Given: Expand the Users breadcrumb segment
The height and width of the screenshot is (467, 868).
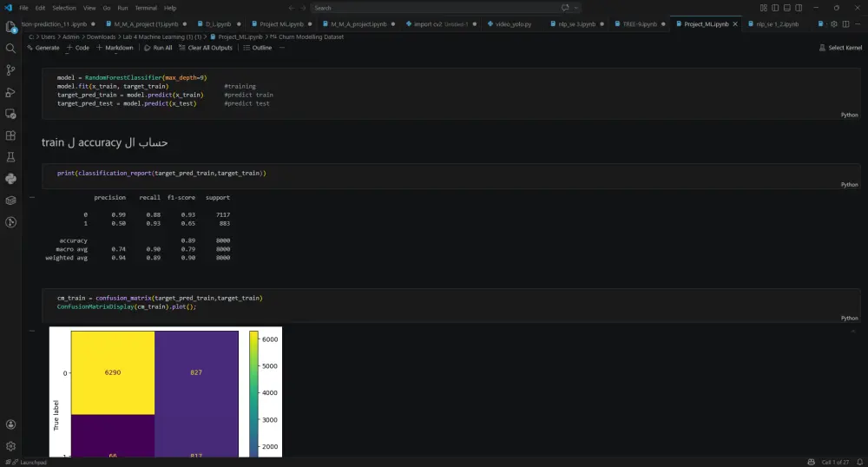Looking at the screenshot, I should pos(48,37).
